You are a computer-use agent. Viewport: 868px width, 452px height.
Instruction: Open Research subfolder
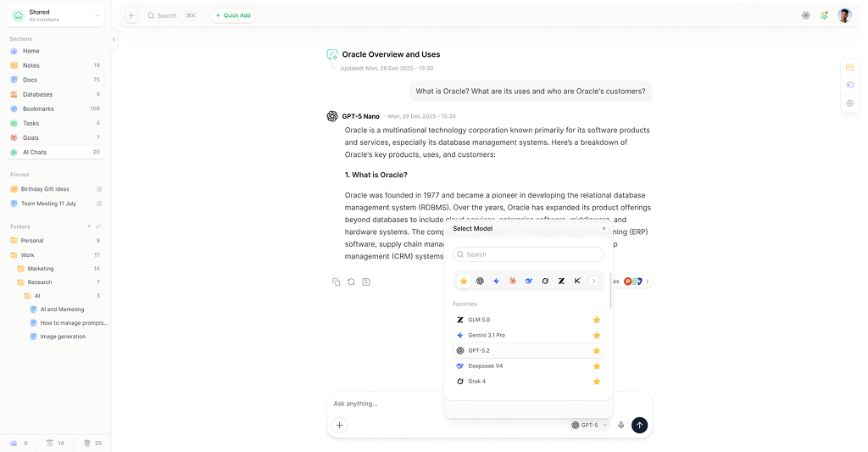click(x=58, y=282)
